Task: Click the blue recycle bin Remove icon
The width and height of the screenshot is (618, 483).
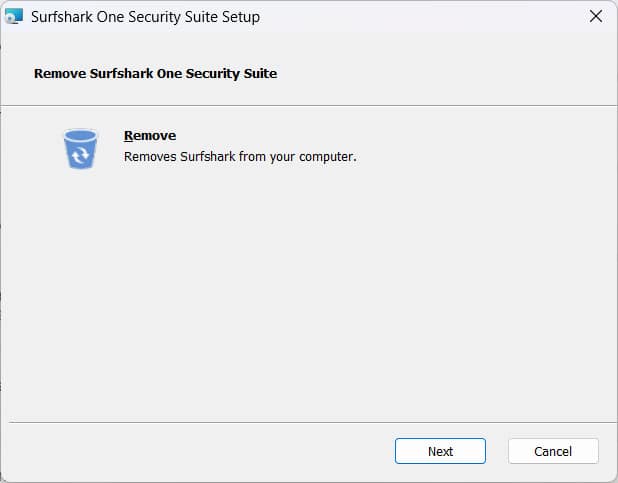Action: 80,149
